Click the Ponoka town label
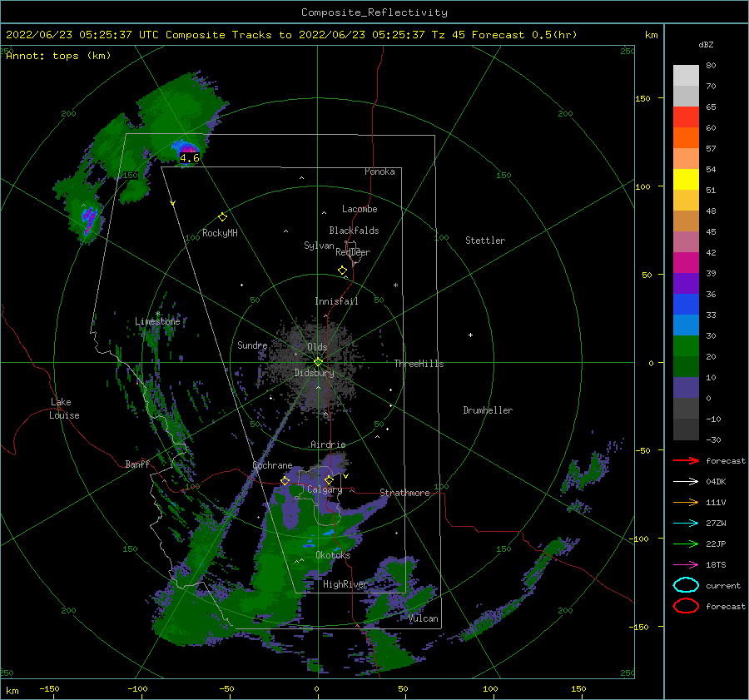 [379, 171]
